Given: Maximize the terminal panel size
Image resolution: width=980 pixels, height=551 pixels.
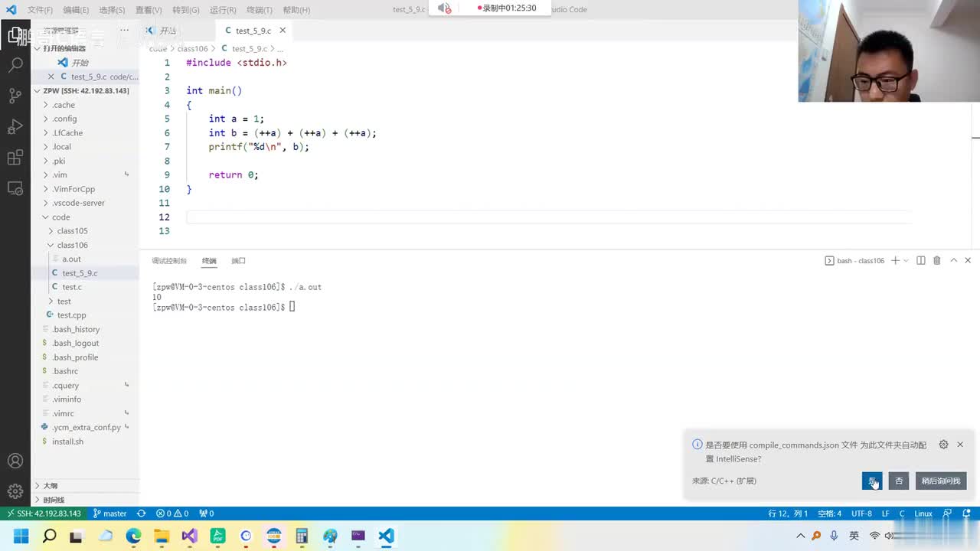Looking at the screenshot, I should click(954, 260).
